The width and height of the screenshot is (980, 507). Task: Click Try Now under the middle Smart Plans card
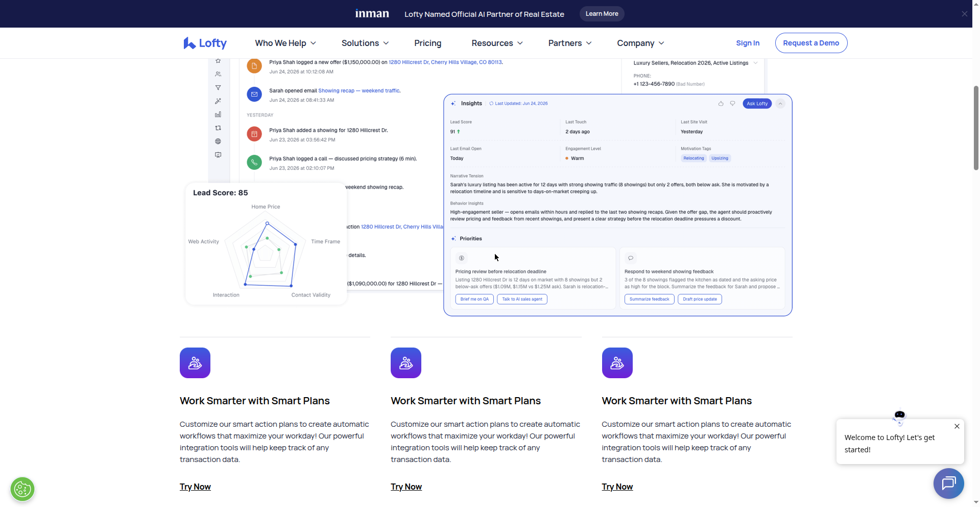pos(406,487)
